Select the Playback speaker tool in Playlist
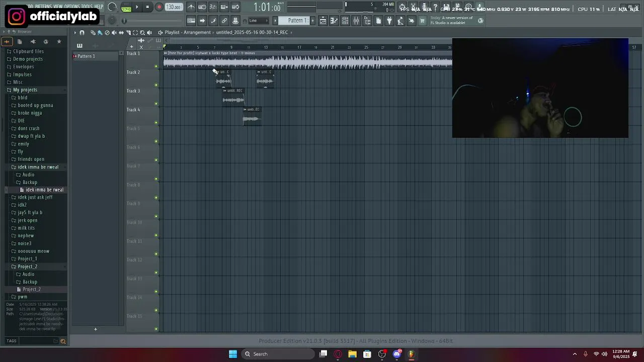Image resolution: width=644 pixels, height=362 pixels. coord(149,33)
